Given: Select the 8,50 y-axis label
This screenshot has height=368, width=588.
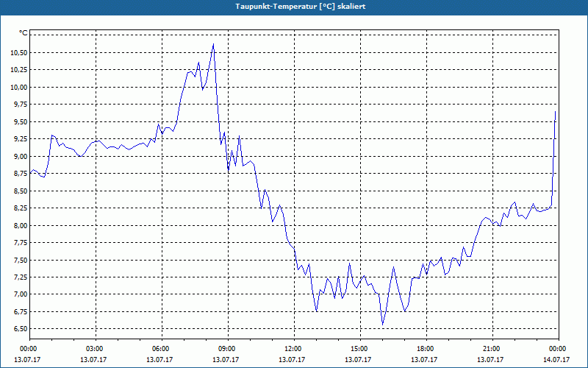Looking at the screenshot, I should (x=21, y=191).
